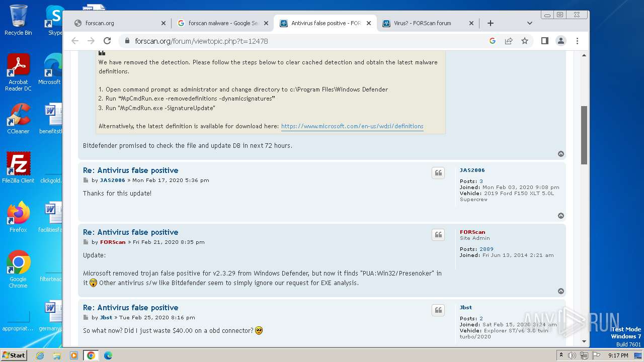Image resolution: width=644 pixels, height=362 pixels.
Task: View JAS2006's 3 posts
Action: [481, 182]
